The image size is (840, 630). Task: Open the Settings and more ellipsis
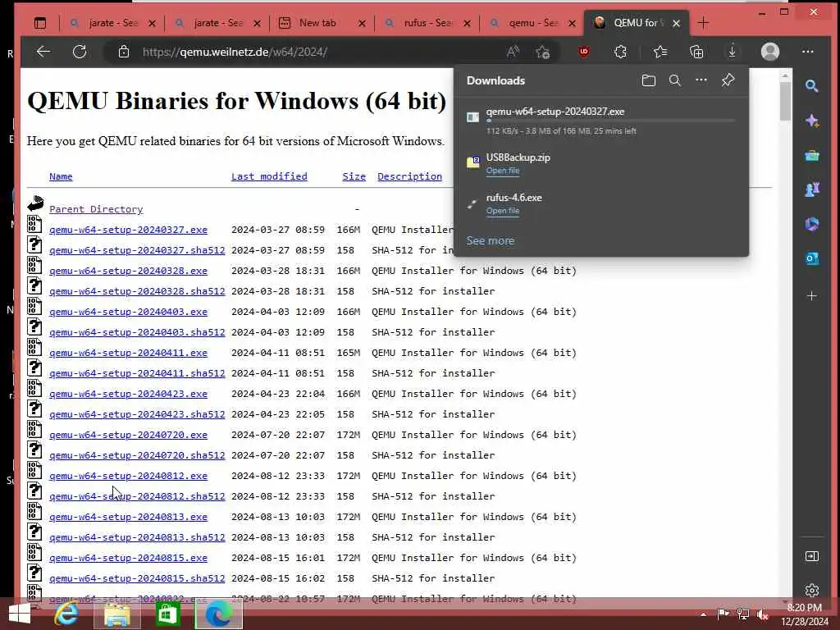pos(808,52)
